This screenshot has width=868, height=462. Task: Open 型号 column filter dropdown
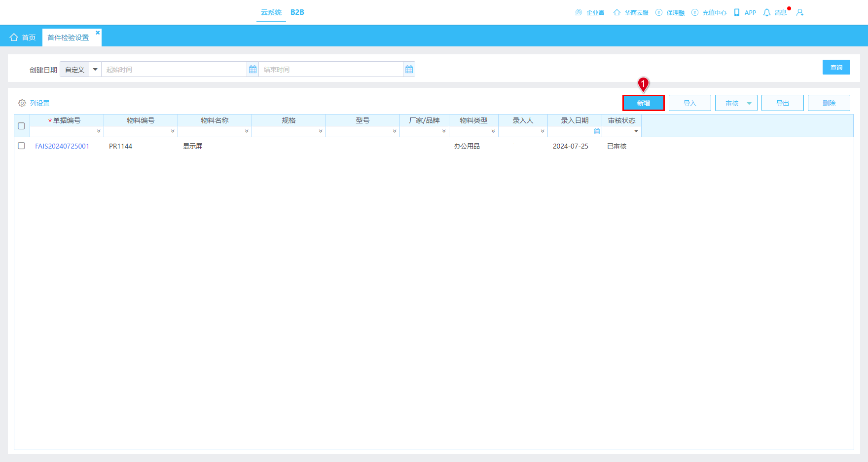coord(395,131)
